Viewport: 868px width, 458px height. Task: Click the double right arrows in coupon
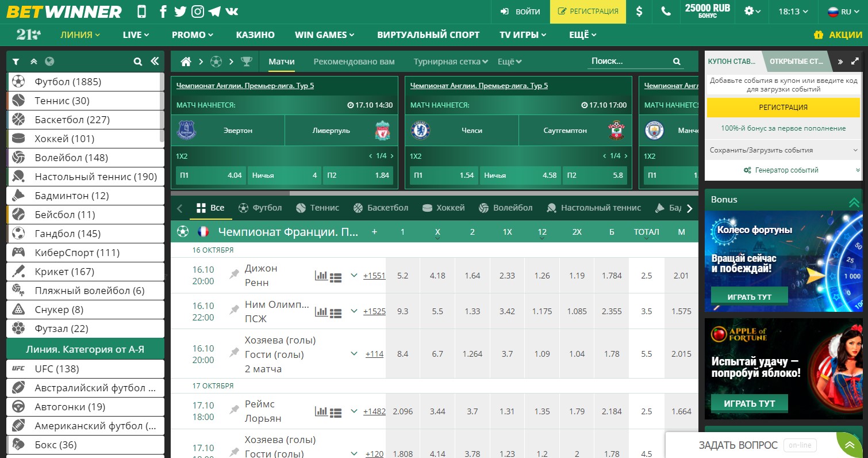tap(840, 62)
